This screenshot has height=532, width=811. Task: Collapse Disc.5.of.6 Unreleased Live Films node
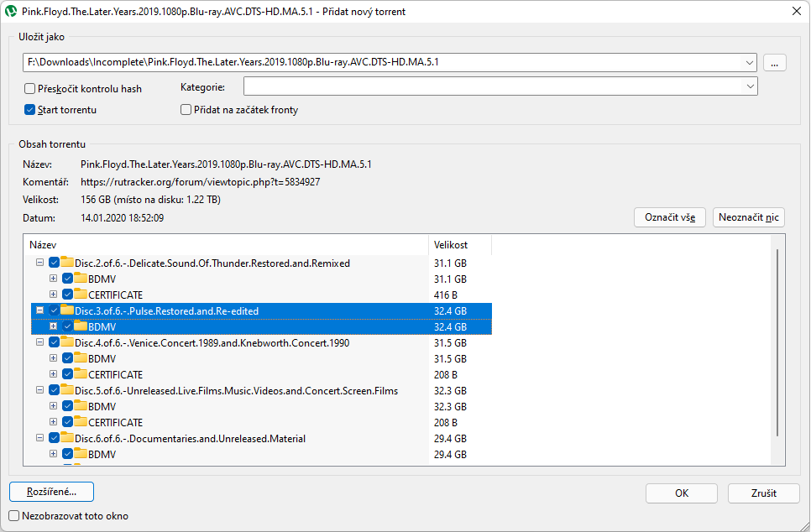(39, 390)
